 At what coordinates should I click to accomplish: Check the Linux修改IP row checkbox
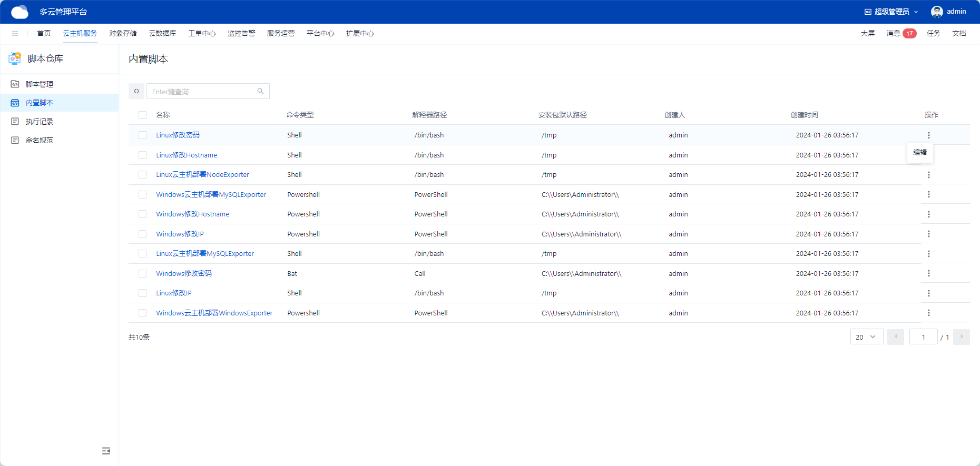(x=142, y=293)
